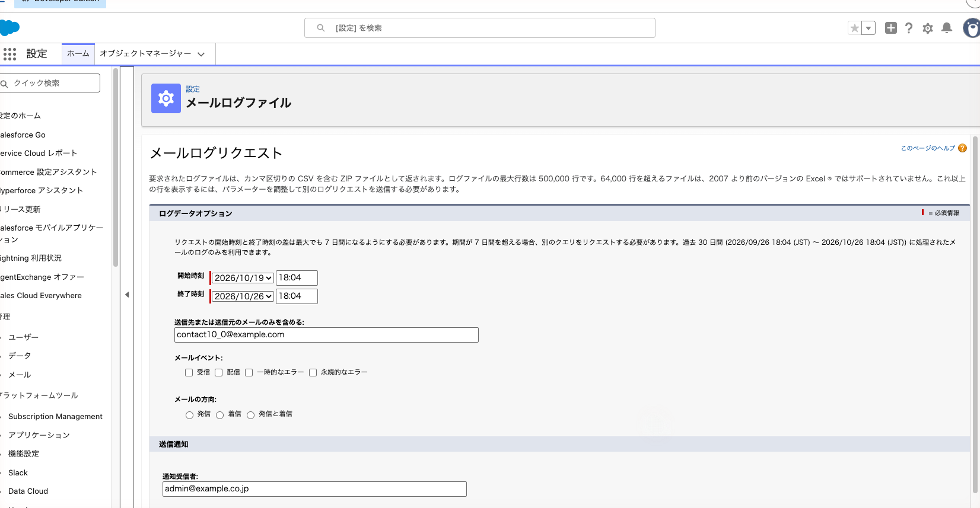This screenshot has width=980, height=508.
Task: Click the メールログファイル gear page icon
Action: (166, 98)
